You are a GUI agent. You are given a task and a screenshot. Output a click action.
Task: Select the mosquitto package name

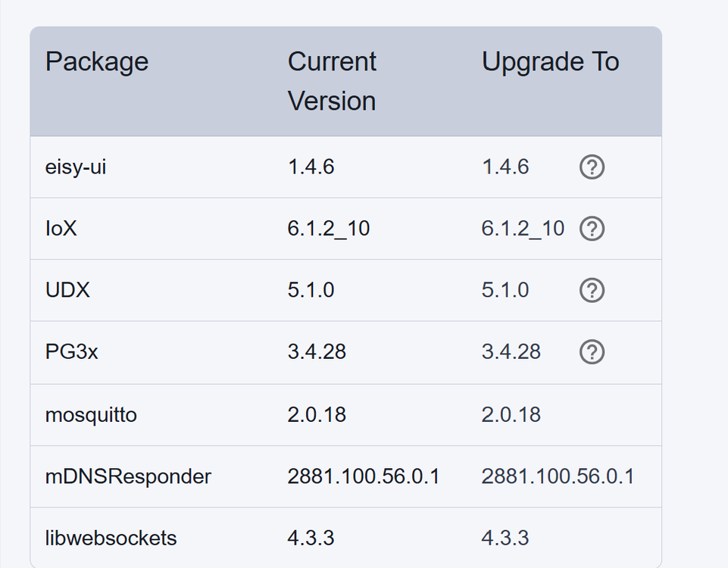pos(91,415)
